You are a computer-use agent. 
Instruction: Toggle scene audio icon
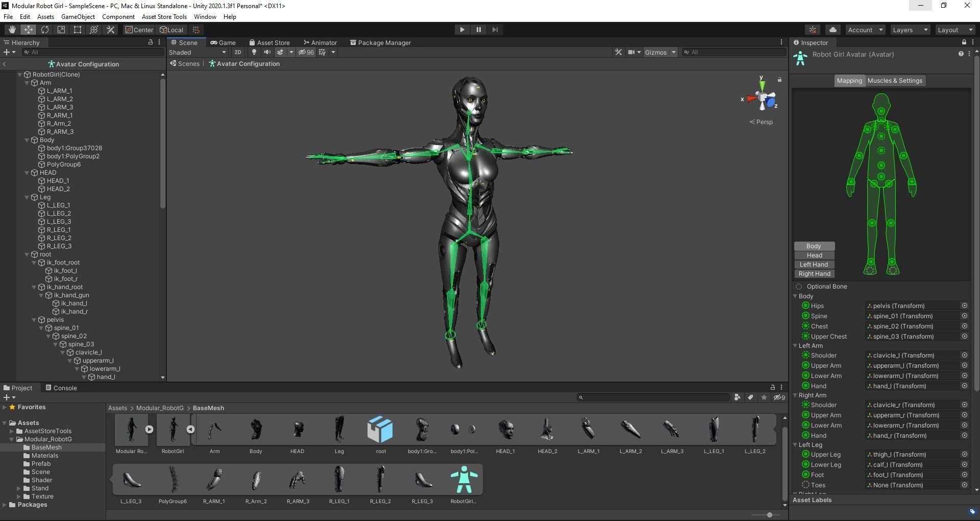tap(267, 52)
